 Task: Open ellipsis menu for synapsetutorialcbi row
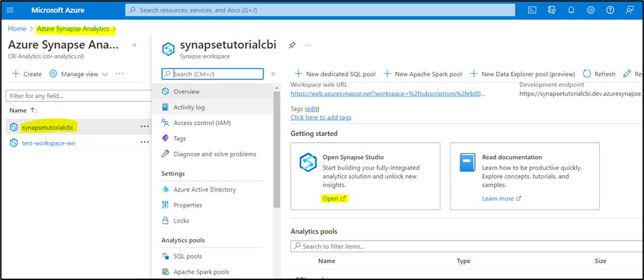(145, 126)
